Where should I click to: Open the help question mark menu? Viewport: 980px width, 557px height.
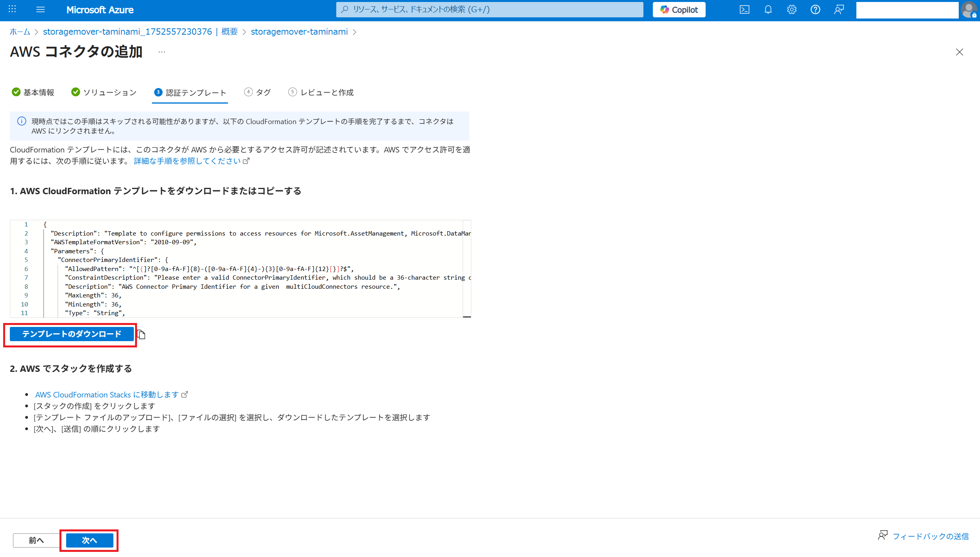[x=815, y=9]
